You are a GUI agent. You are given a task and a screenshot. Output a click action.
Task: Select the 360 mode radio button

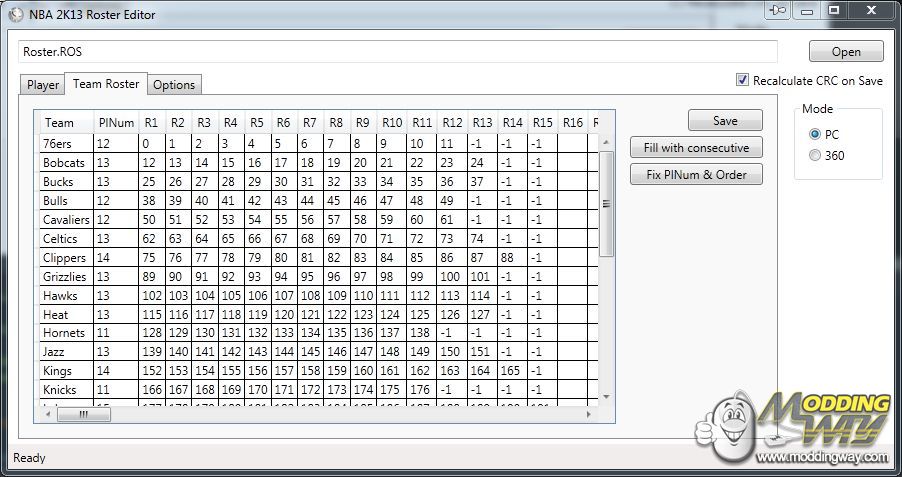pos(815,155)
